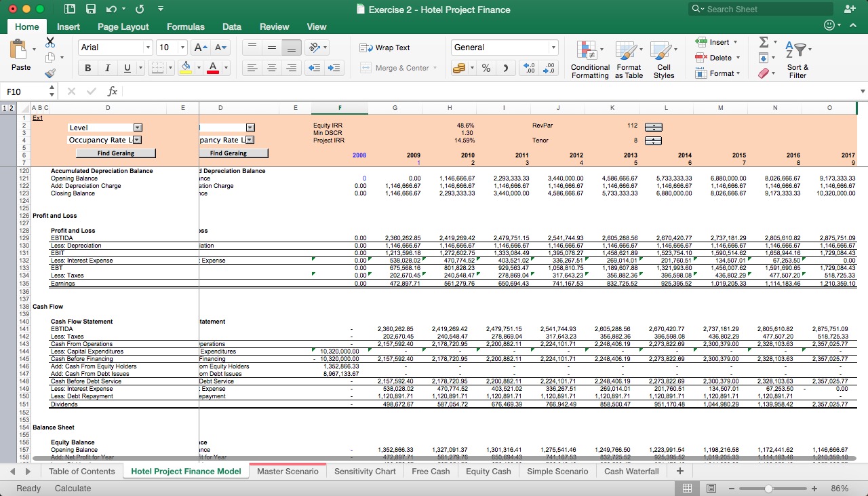Switch to the Formulas ribbon tab
This screenshot has width=868, height=496.
pos(185,26)
